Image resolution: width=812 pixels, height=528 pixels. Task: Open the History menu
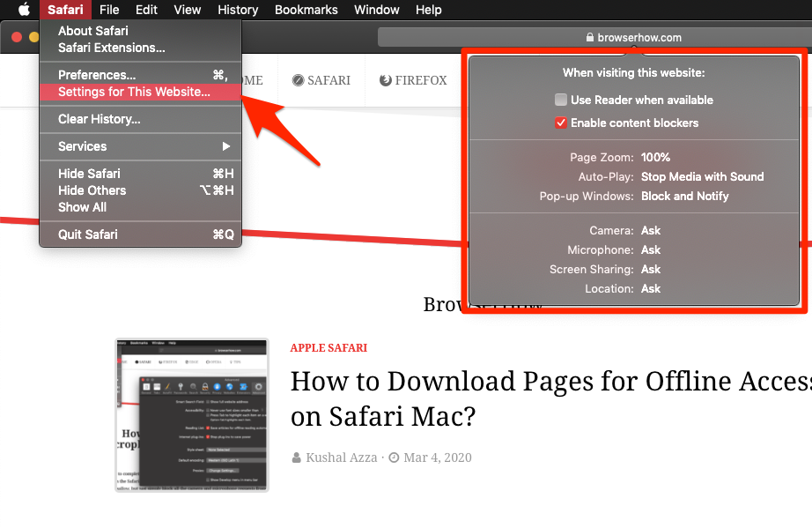coord(238,10)
